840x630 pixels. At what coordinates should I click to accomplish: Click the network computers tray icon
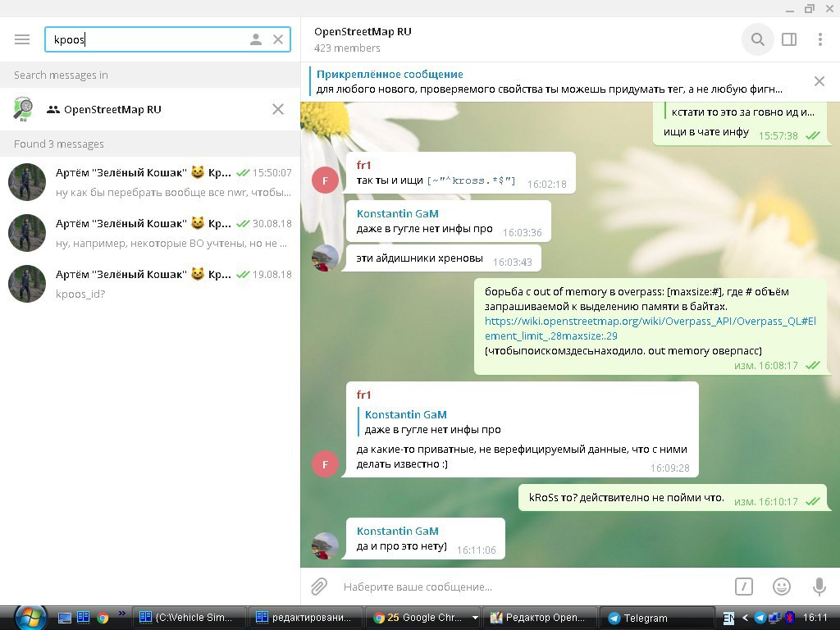point(774,618)
